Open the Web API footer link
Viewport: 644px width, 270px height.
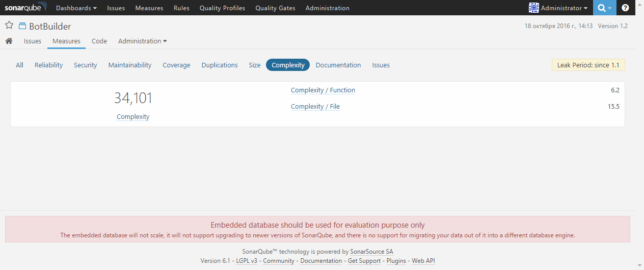coord(423,261)
